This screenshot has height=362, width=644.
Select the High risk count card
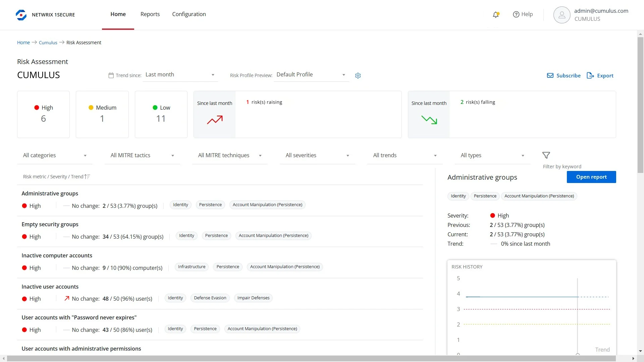43,114
